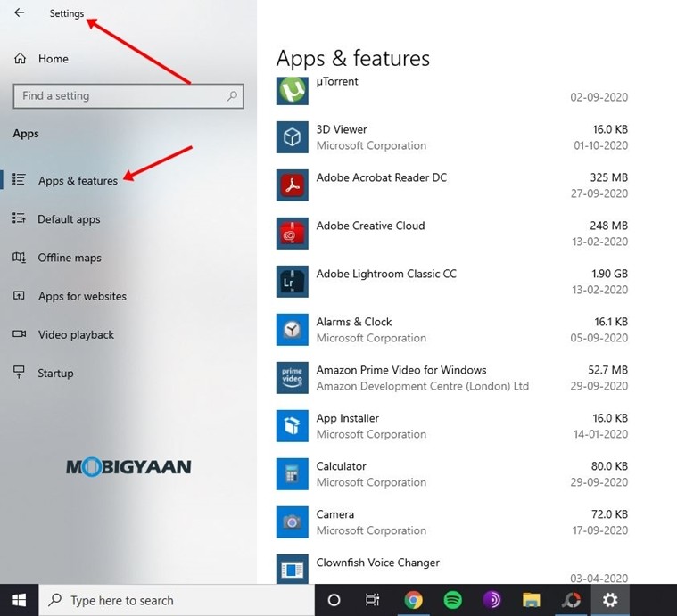This screenshot has width=677, height=616.
Task: Click Adobe Creative Cloud entry text
Action: coord(370,226)
